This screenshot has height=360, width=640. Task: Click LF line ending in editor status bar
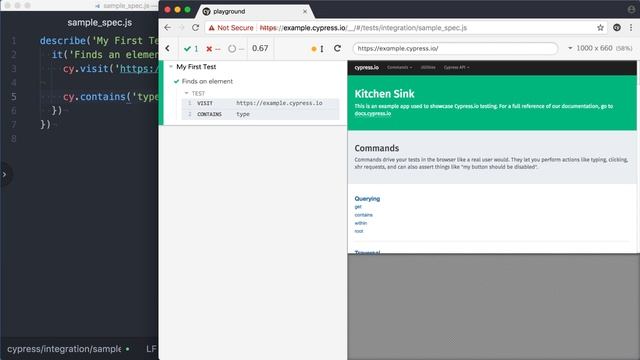pos(151,349)
